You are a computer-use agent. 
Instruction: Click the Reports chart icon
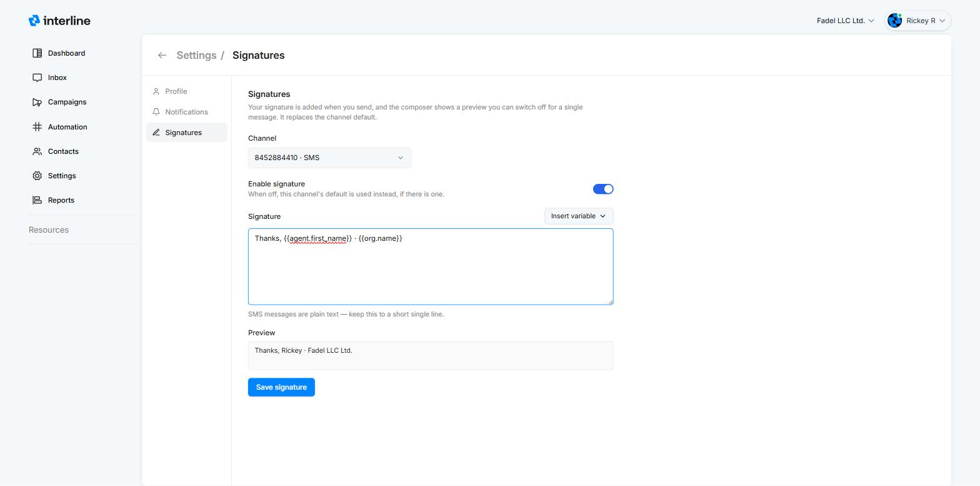[x=37, y=200]
